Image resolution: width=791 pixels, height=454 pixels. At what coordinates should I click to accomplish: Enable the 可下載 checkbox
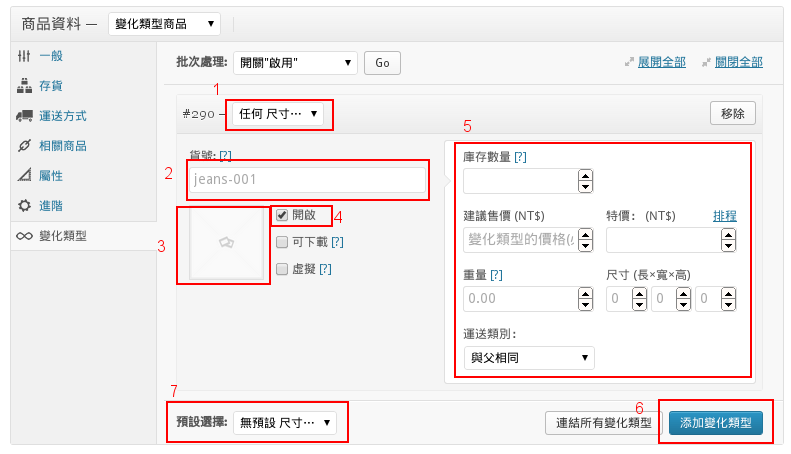click(x=282, y=242)
